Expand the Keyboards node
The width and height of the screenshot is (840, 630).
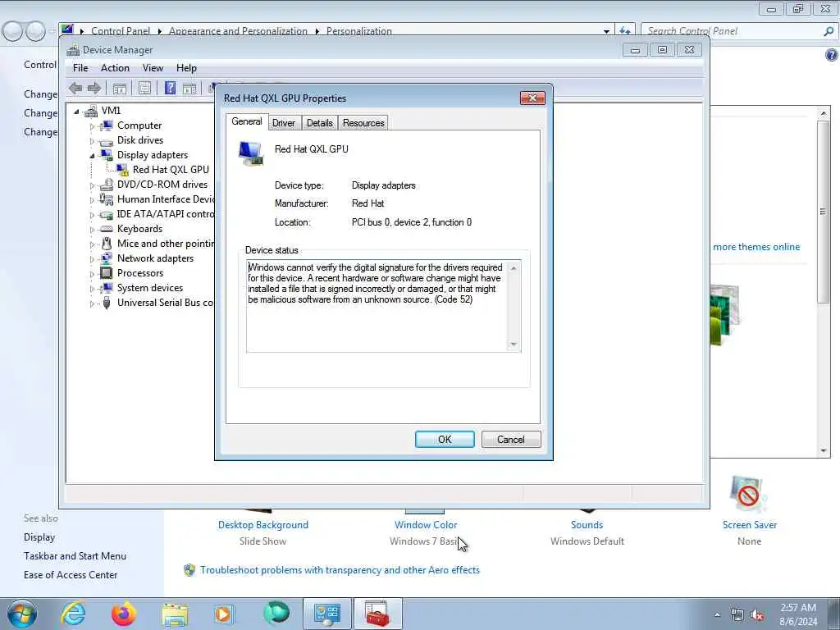(x=92, y=230)
